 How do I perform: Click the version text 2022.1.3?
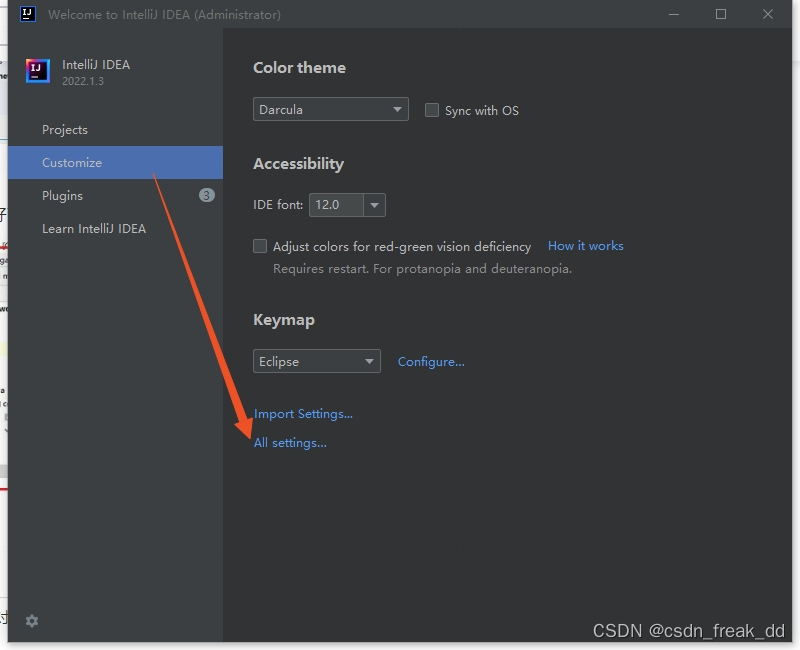tap(83, 81)
